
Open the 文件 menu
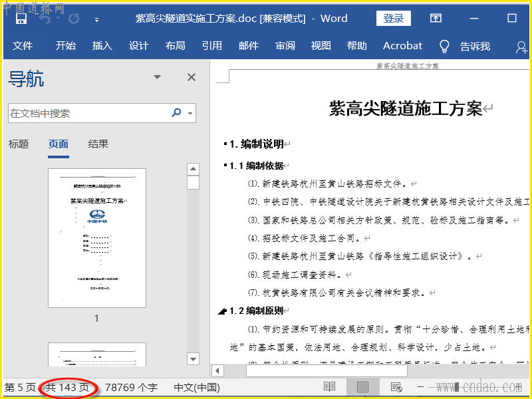click(x=23, y=46)
